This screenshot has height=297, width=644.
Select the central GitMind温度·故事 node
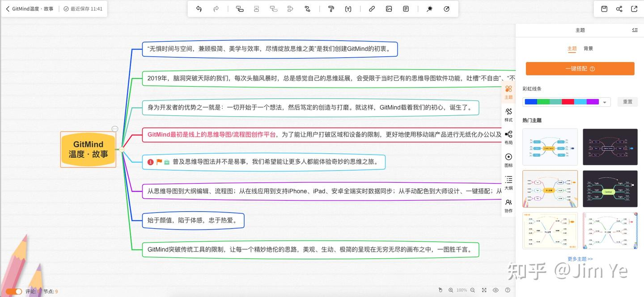[x=88, y=149]
